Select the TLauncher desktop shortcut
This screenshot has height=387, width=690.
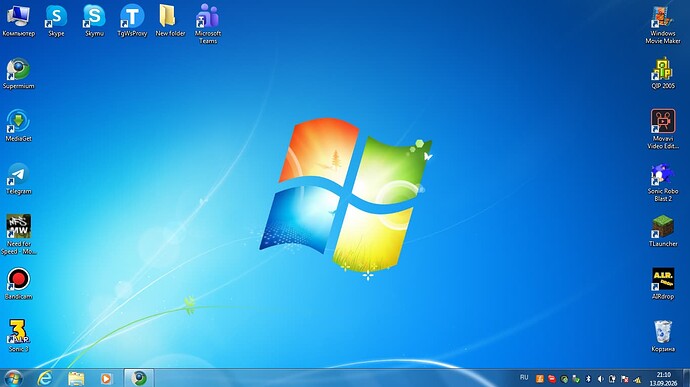pyautogui.click(x=663, y=231)
